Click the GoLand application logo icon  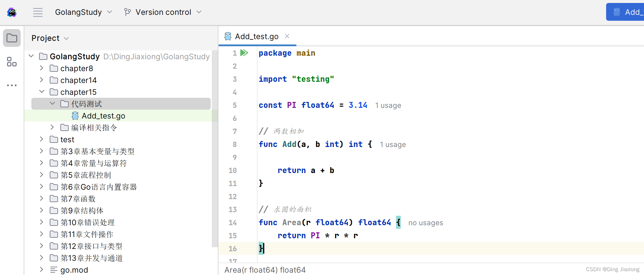click(12, 12)
